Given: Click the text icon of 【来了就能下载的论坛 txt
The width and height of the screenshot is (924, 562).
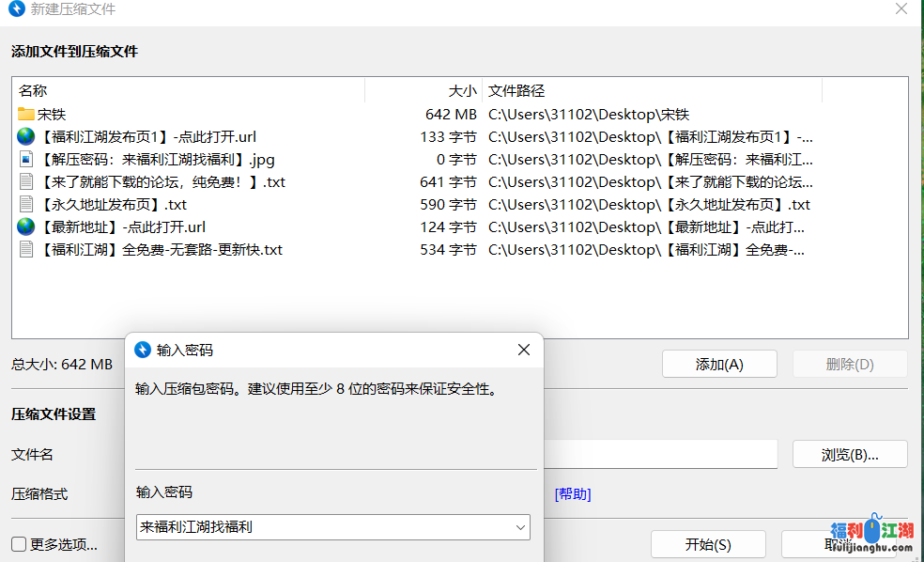Looking at the screenshot, I should coord(26,182).
